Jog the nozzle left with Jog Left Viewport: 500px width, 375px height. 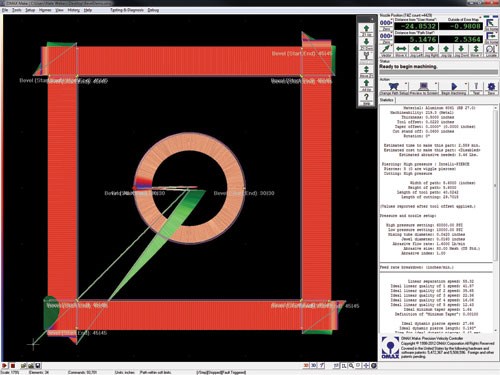click(416, 51)
